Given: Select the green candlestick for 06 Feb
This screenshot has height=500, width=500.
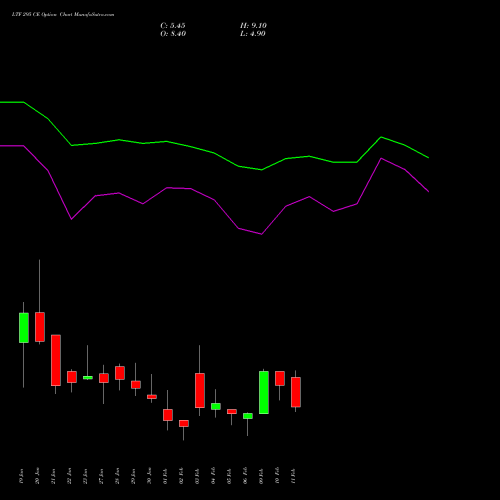Looking at the screenshot, I should [x=248, y=416].
